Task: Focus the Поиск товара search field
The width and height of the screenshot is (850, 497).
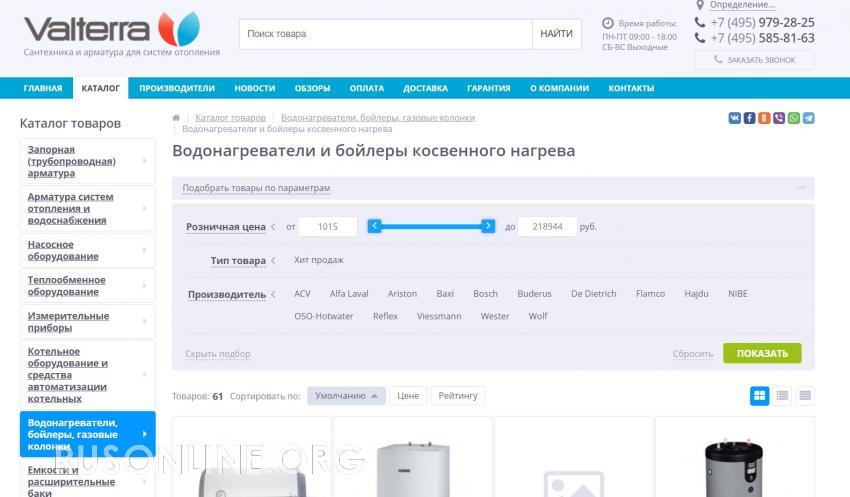Action: (x=386, y=34)
